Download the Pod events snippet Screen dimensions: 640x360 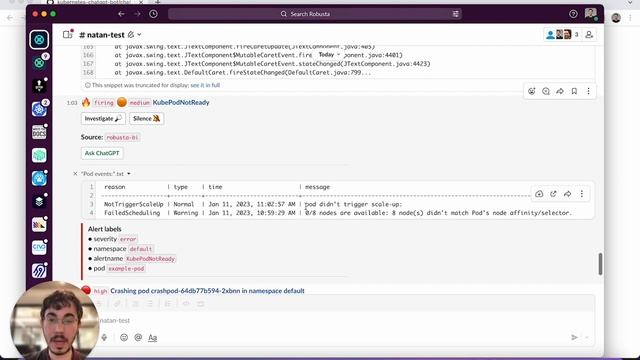[x=539, y=194]
